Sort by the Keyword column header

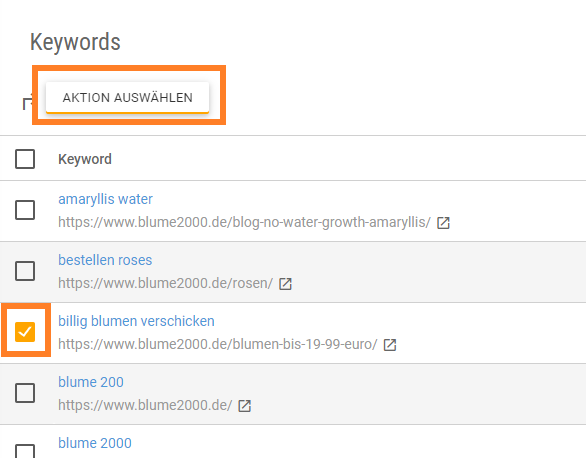pyautogui.click(x=85, y=159)
